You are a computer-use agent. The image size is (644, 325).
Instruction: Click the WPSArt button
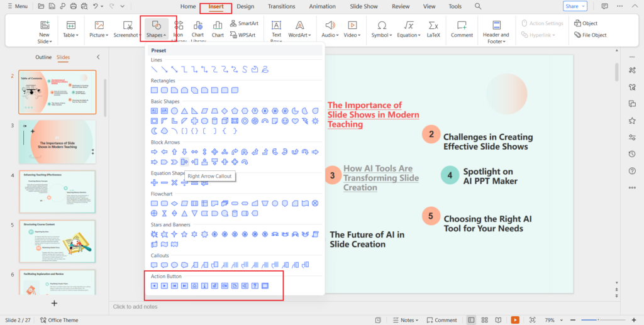tap(243, 35)
